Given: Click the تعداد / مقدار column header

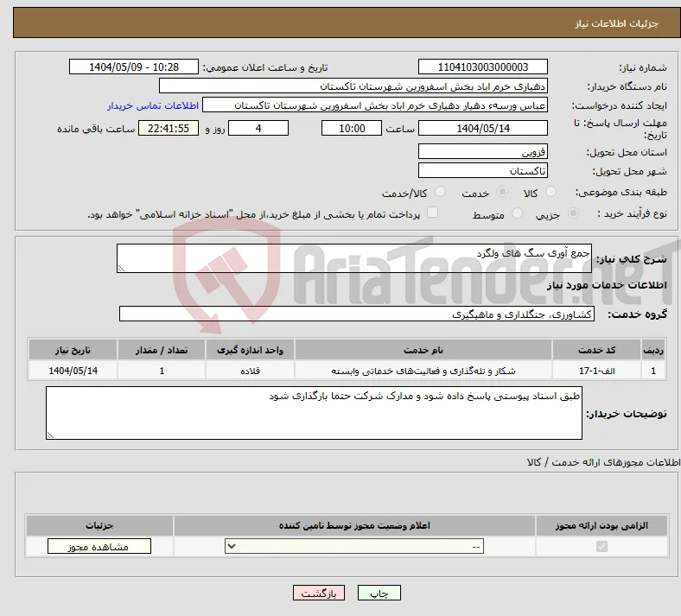Looking at the screenshot, I should point(162,350).
